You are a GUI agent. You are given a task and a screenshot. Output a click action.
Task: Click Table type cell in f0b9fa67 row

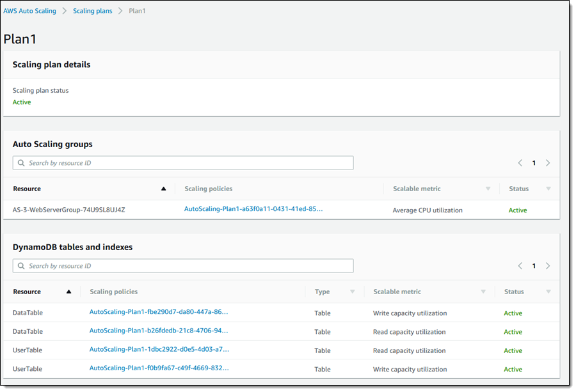(323, 369)
